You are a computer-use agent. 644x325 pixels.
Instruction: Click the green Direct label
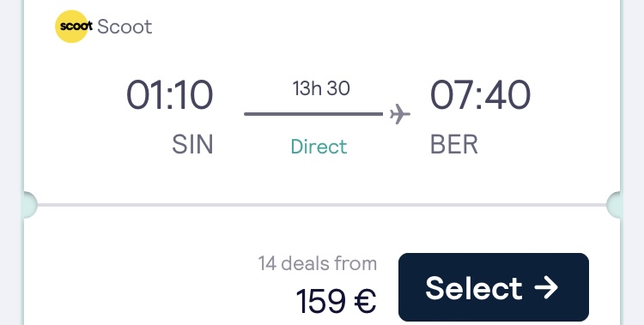click(319, 147)
